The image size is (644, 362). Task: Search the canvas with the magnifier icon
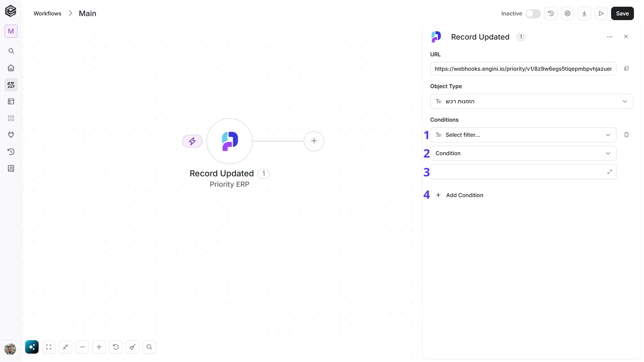pos(149,347)
